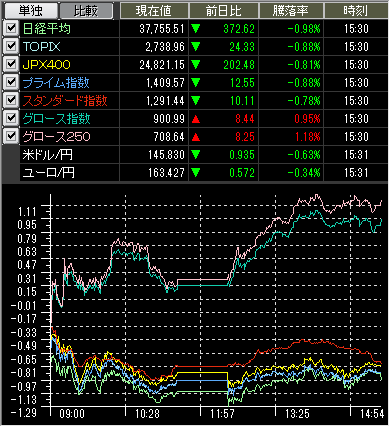Click the green arrow in 米ドル/円 row

(x=196, y=155)
